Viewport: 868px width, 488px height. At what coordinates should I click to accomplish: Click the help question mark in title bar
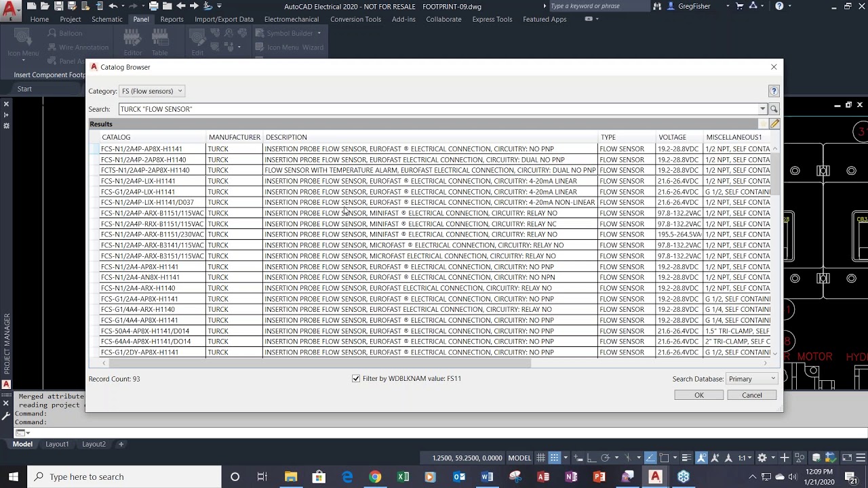click(x=779, y=6)
